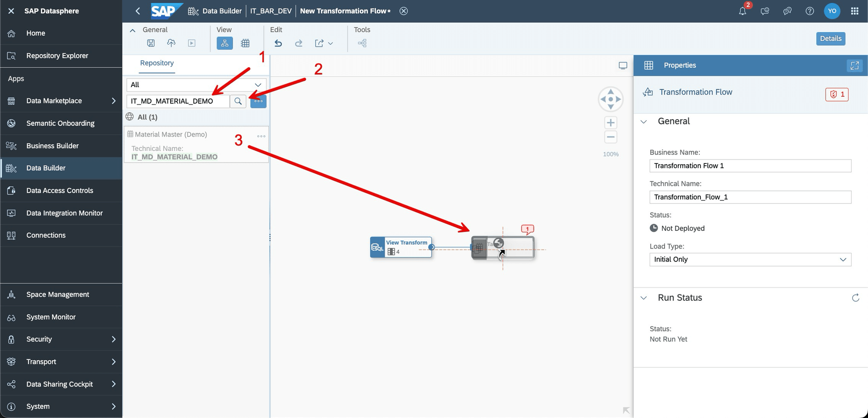The width and height of the screenshot is (868, 418).
Task: Collapse the toolbar with General chevron
Action: (133, 30)
